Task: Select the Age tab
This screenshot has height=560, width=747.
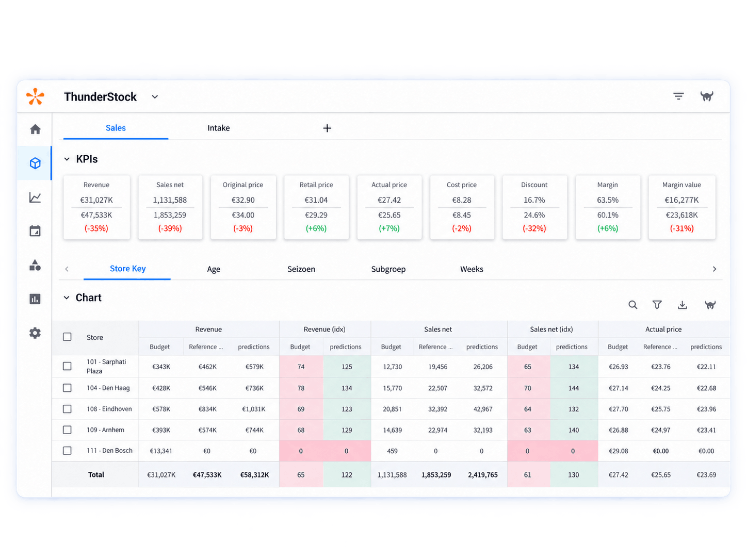Action: (x=214, y=269)
